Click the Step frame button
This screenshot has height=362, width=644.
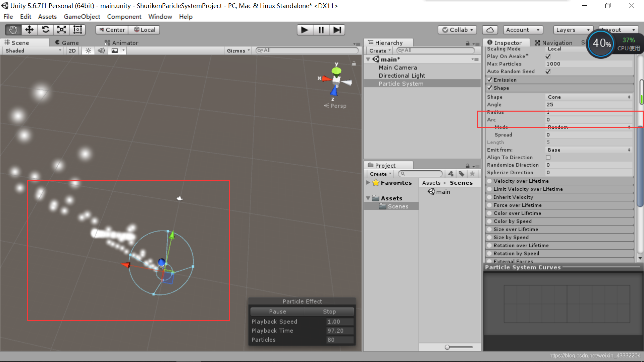337,30
